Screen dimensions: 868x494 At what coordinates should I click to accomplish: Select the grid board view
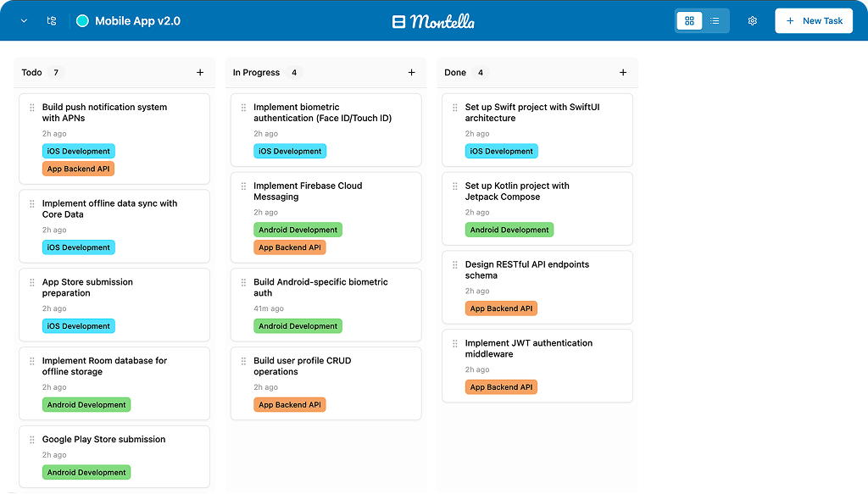pyautogui.click(x=689, y=20)
